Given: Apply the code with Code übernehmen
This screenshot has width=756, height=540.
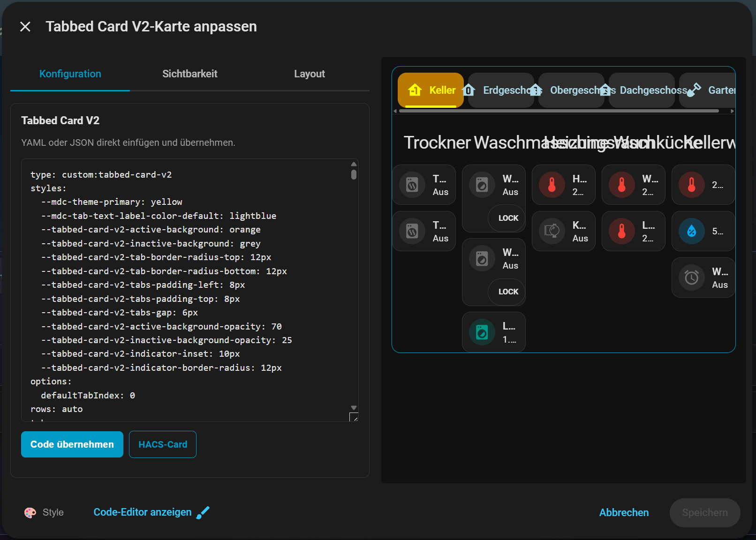Looking at the screenshot, I should (x=72, y=444).
